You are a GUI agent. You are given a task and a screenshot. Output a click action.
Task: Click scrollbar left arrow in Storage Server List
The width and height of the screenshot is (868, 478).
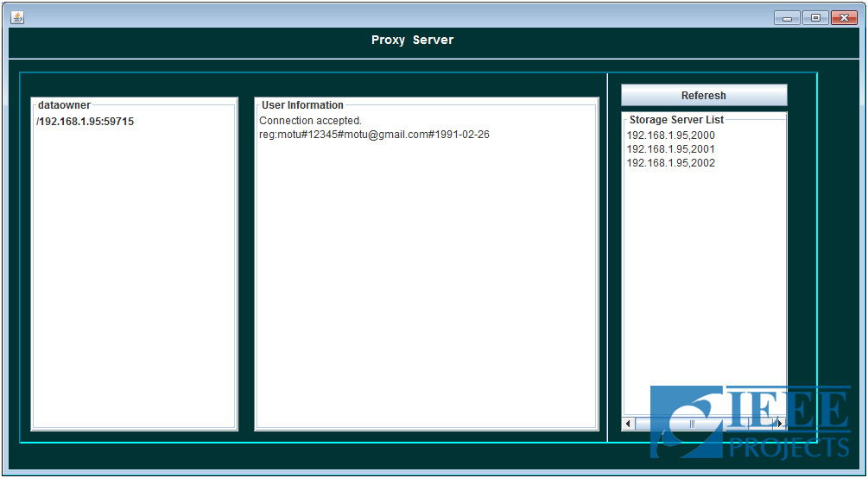coord(628,424)
